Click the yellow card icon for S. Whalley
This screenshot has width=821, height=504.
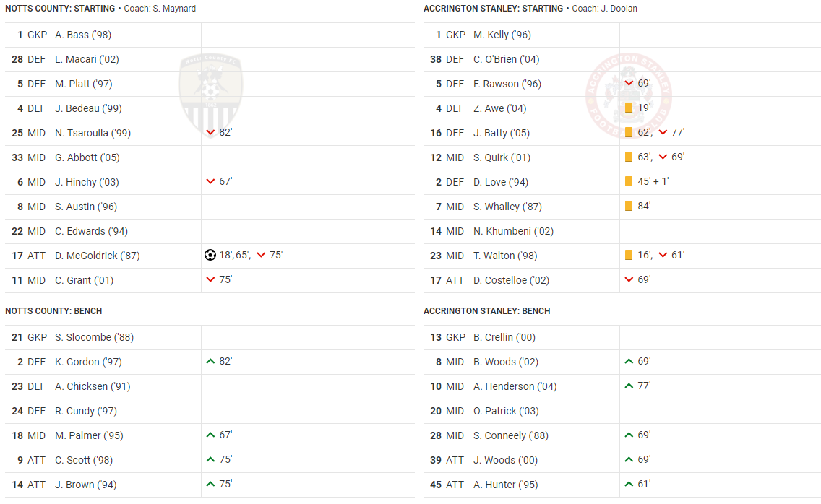(x=629, y=206)
